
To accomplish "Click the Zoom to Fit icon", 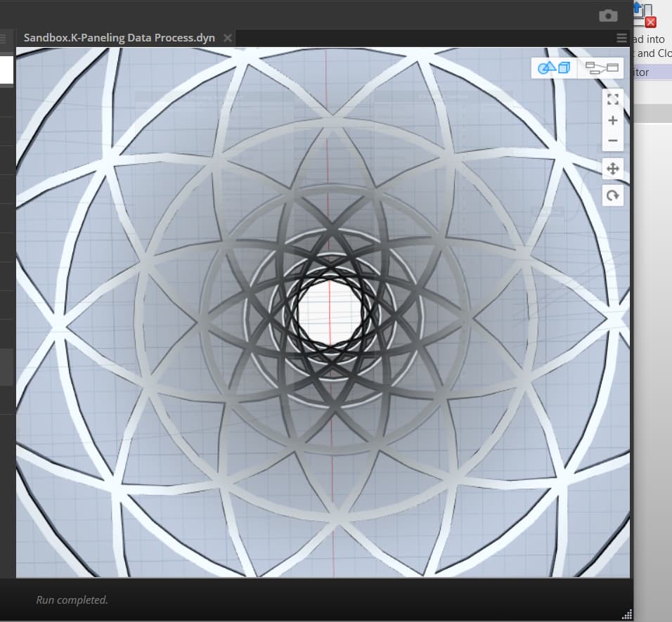I will click(613, 99).
